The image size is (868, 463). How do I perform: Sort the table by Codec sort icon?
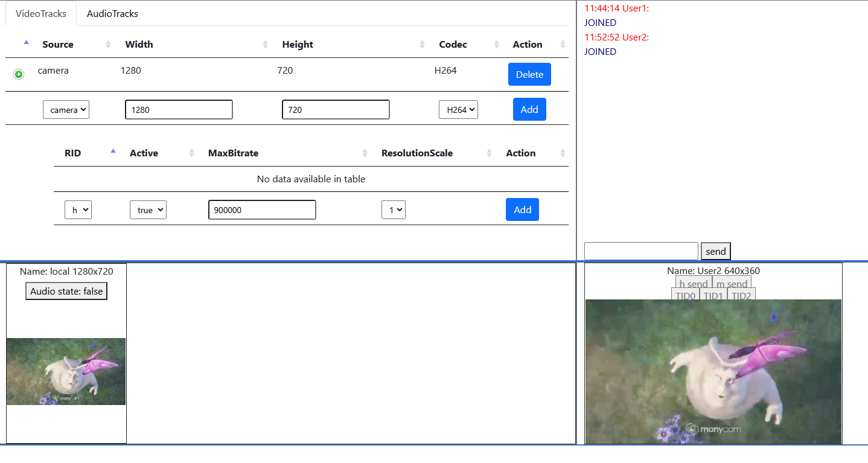point(496,45)
